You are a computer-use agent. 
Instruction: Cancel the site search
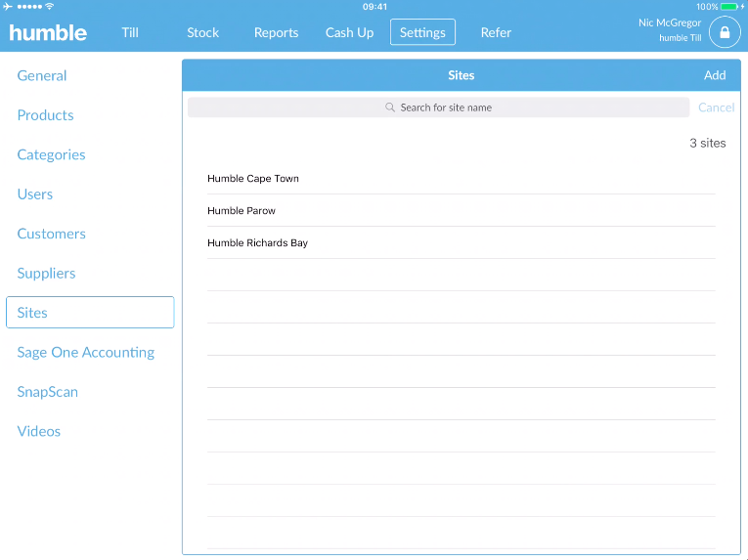(x=716, y=108)
